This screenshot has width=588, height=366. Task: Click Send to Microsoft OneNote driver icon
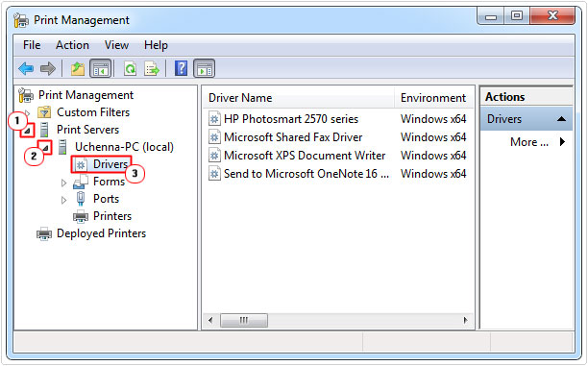point(214,174)
